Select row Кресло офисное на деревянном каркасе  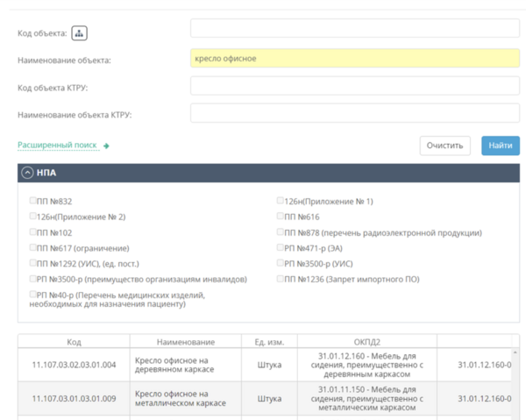[x=184, y=365]
